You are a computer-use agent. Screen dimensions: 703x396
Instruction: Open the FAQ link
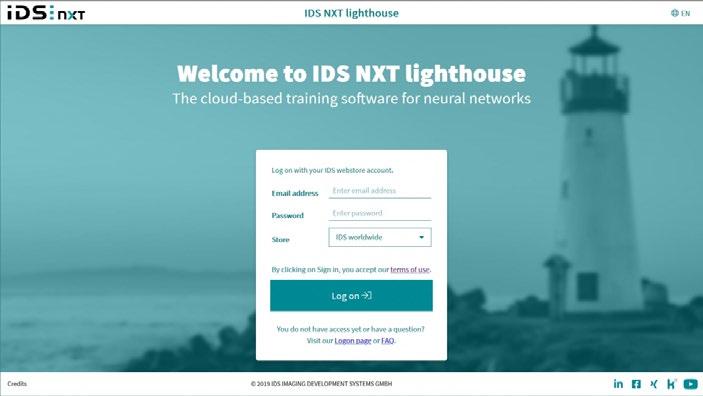(x=387, y=341)
